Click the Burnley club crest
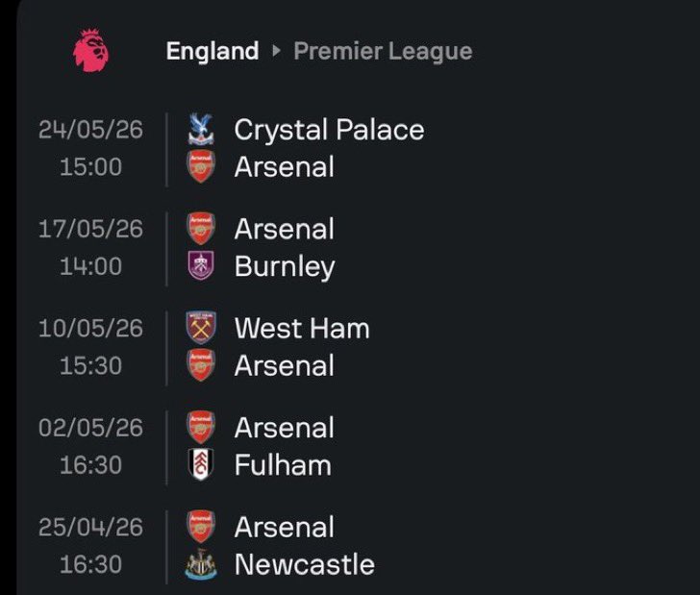 [x=201, y=266]
